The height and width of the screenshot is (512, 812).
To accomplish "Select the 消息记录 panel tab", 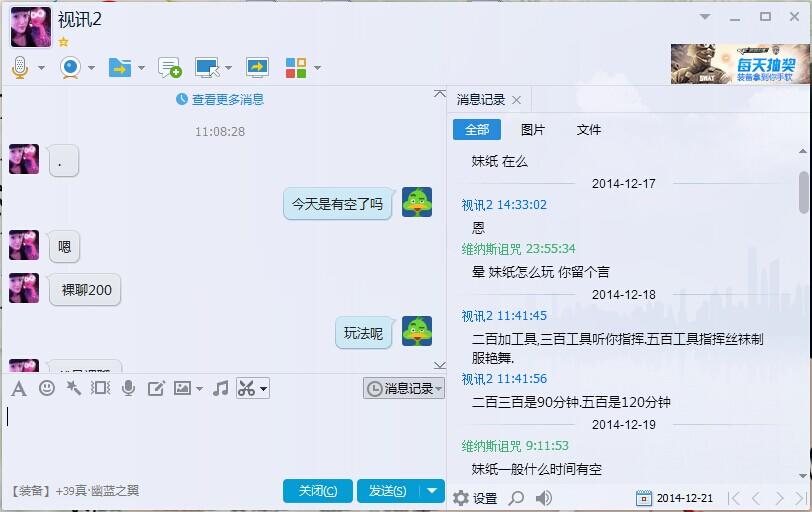I will tap(481, 99).
